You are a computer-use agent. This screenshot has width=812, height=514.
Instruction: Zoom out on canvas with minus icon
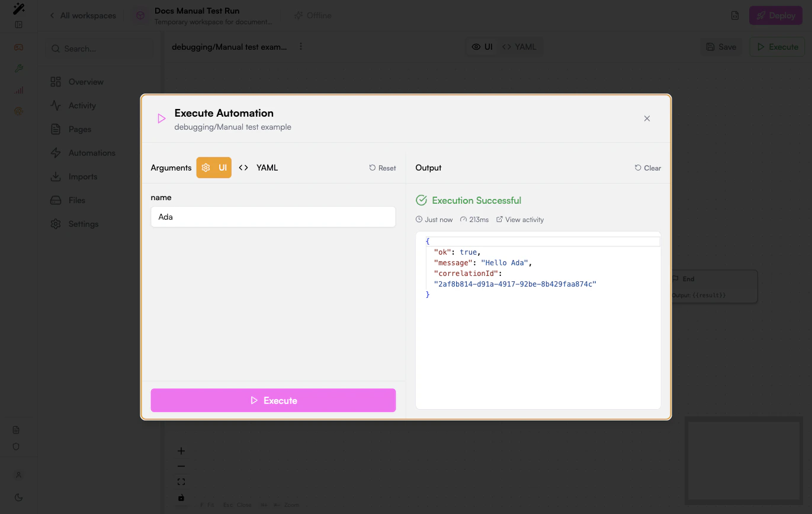181,467
